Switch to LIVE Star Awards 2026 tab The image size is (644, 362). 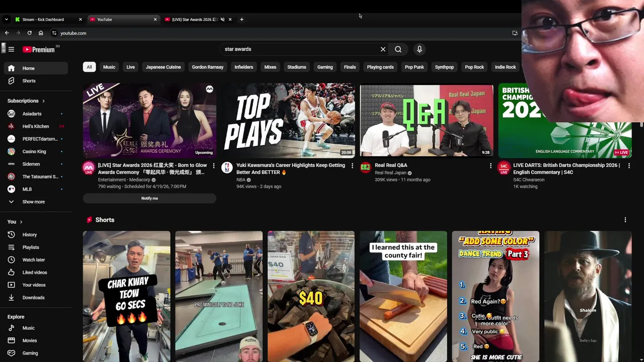click(194, 20)
